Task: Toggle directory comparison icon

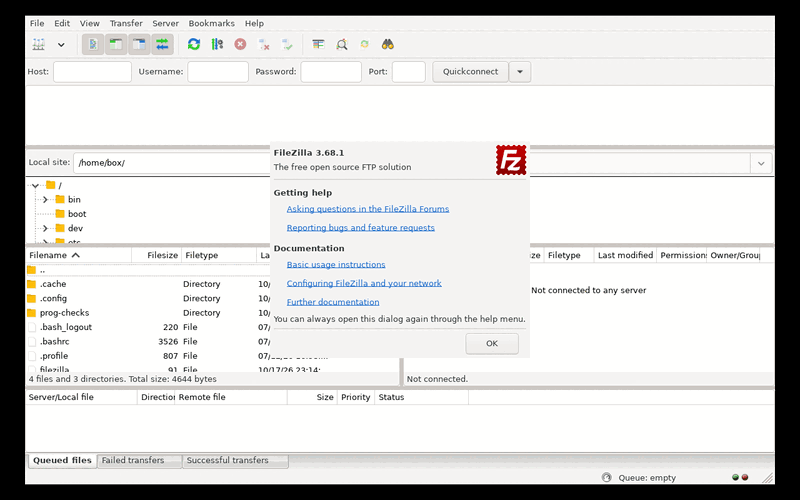Action: click(342, 44)
